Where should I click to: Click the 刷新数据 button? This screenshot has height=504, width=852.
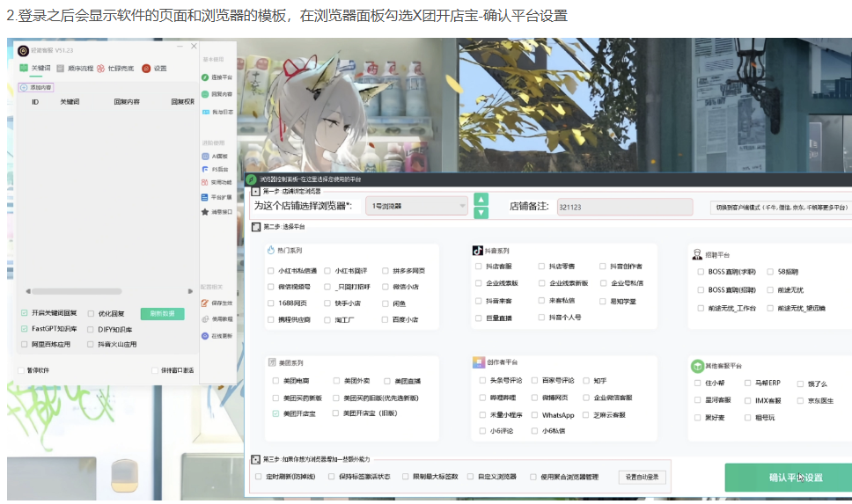pyautogui.click(x=162, y=313)
